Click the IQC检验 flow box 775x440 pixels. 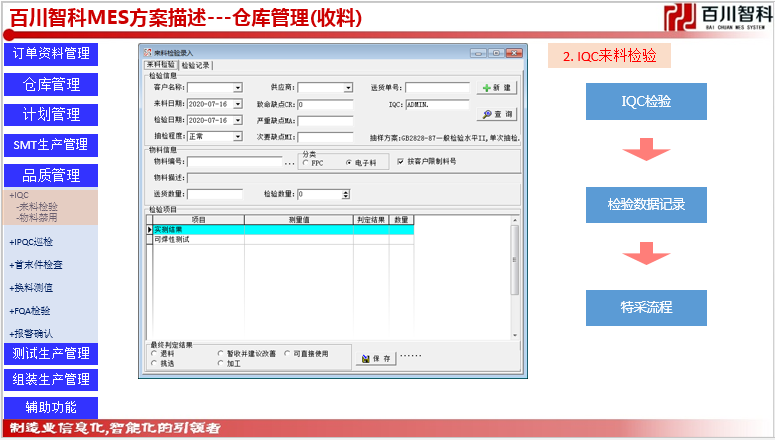click(x=646, y=101)
